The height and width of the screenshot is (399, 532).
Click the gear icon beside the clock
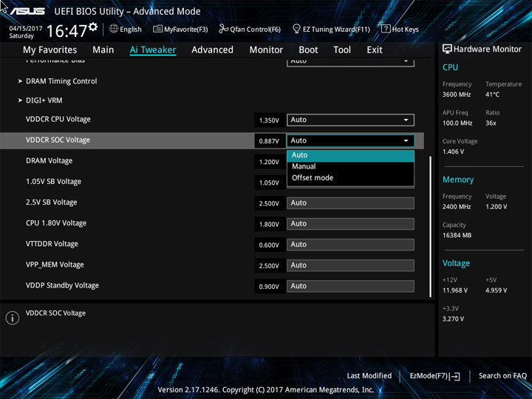(x=93, y=27)
